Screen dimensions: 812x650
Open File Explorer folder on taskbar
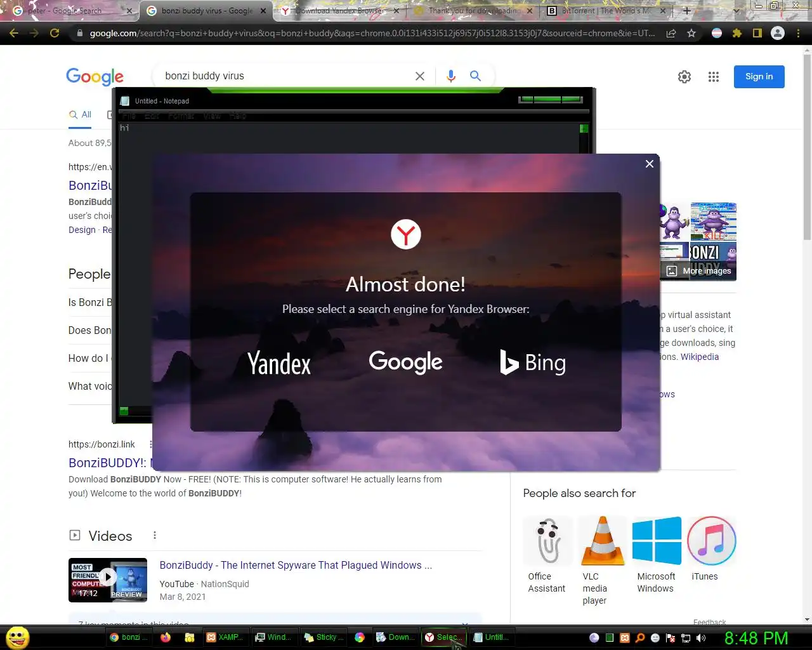coord(189,637)
